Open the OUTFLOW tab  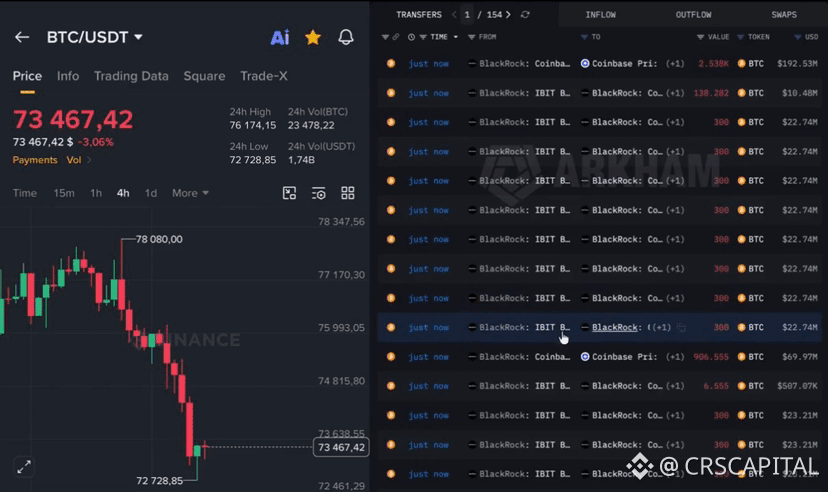[693, 15]
